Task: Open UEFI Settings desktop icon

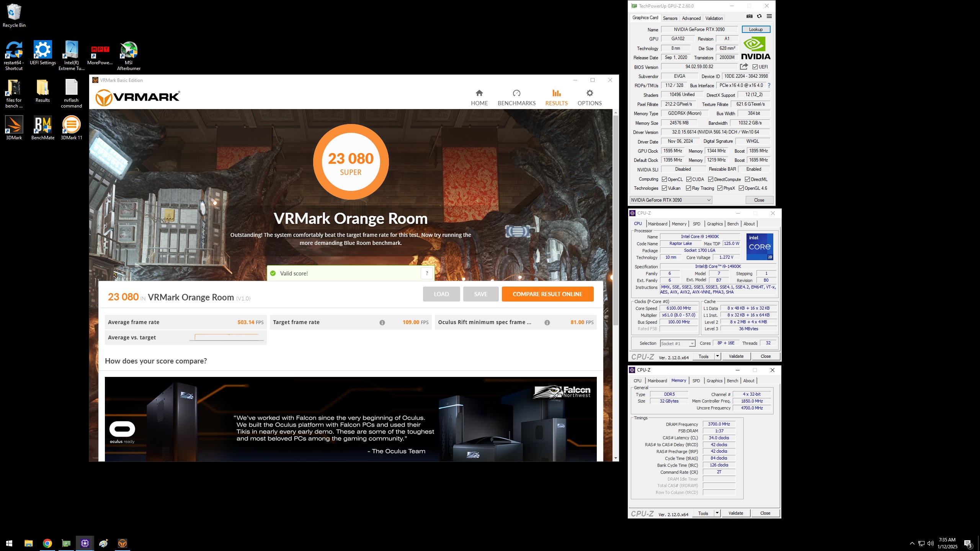Action: tap(43, 53)
